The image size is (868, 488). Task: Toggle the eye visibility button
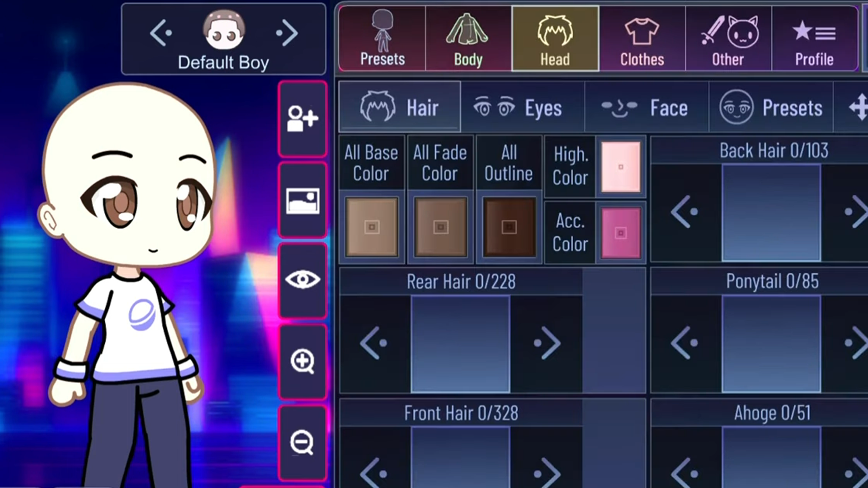tap(302, 280)
